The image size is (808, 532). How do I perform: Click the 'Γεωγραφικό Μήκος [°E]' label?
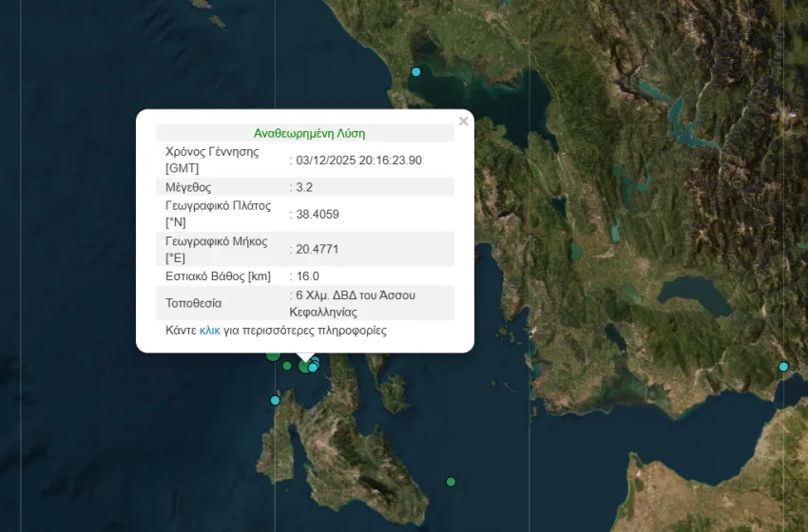[x=217, y=249]
